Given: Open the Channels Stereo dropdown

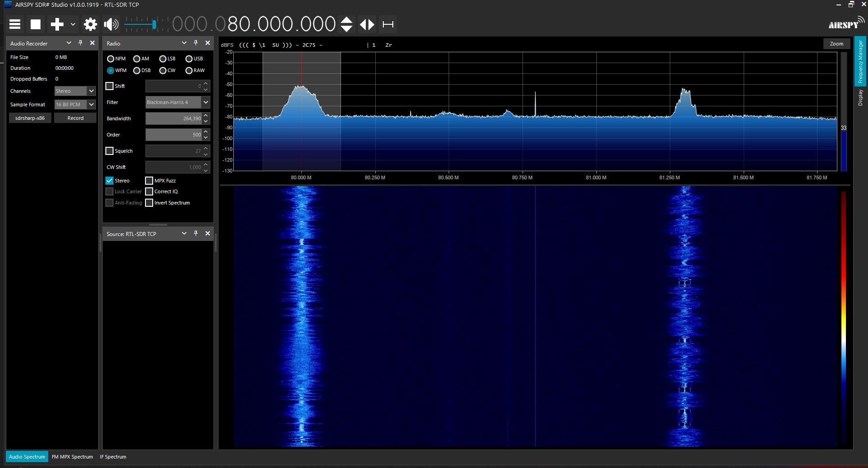Looking at the screenshot, I should pyautogui.click(x=75, y=91).
